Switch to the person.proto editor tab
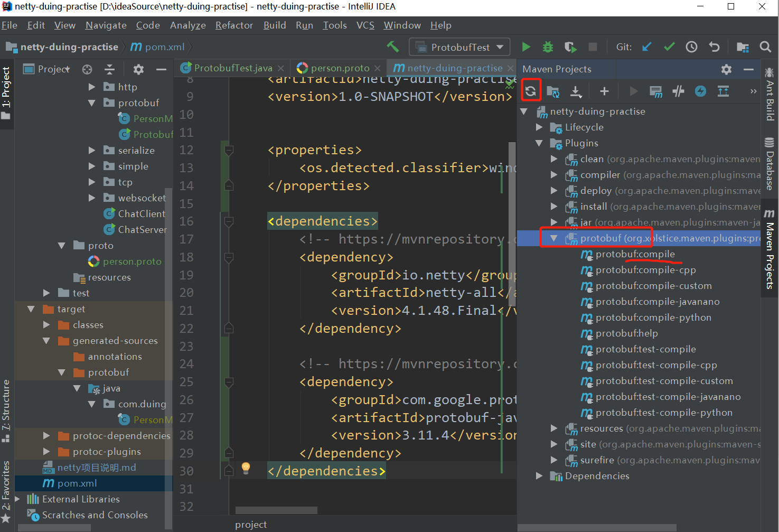 click(340, 68)
